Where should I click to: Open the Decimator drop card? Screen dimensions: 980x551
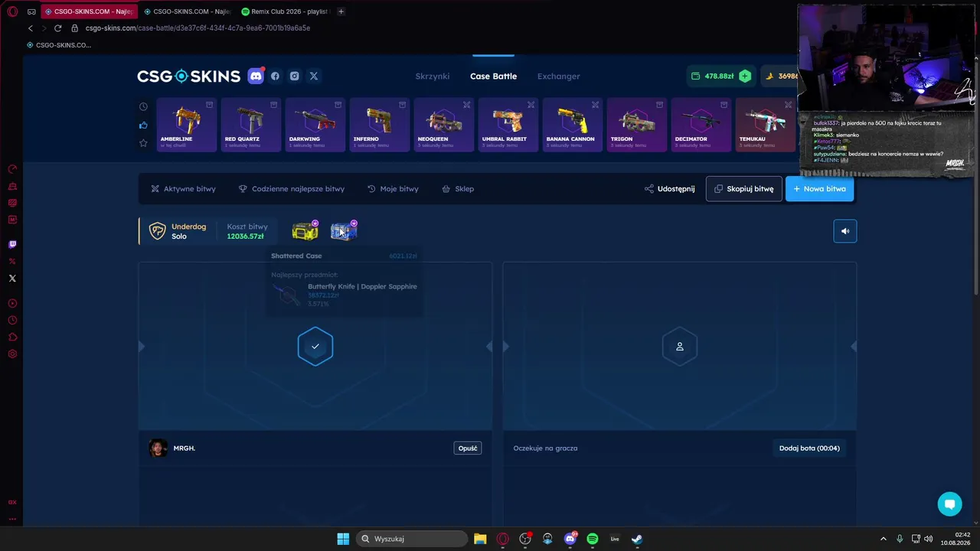click(x=701, y=125)
